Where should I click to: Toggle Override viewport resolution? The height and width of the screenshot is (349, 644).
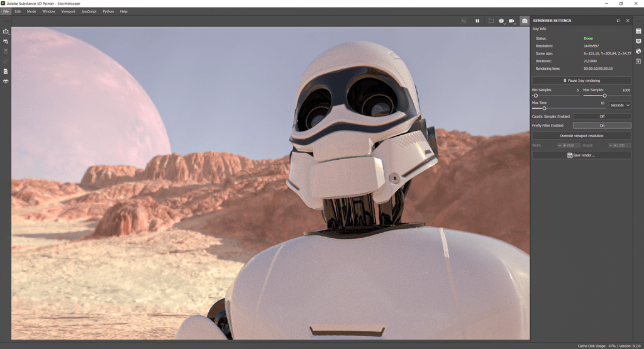click(x=581, y=136)
